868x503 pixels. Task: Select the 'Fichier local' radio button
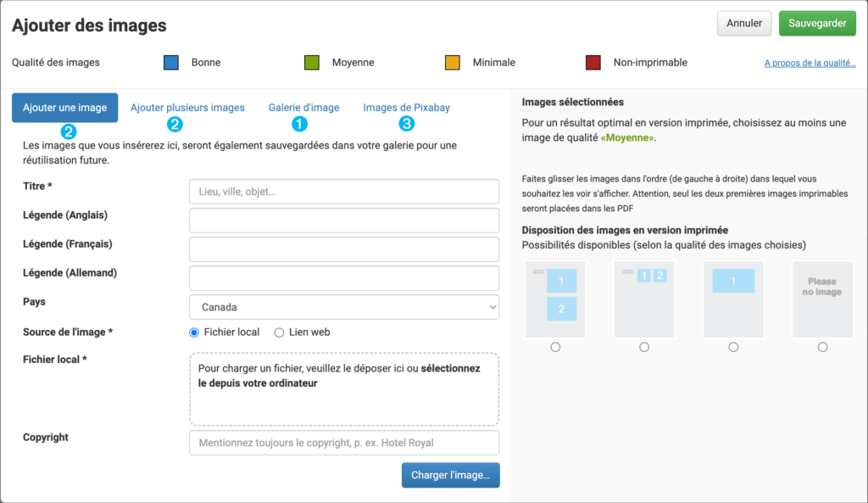point(194,333)
